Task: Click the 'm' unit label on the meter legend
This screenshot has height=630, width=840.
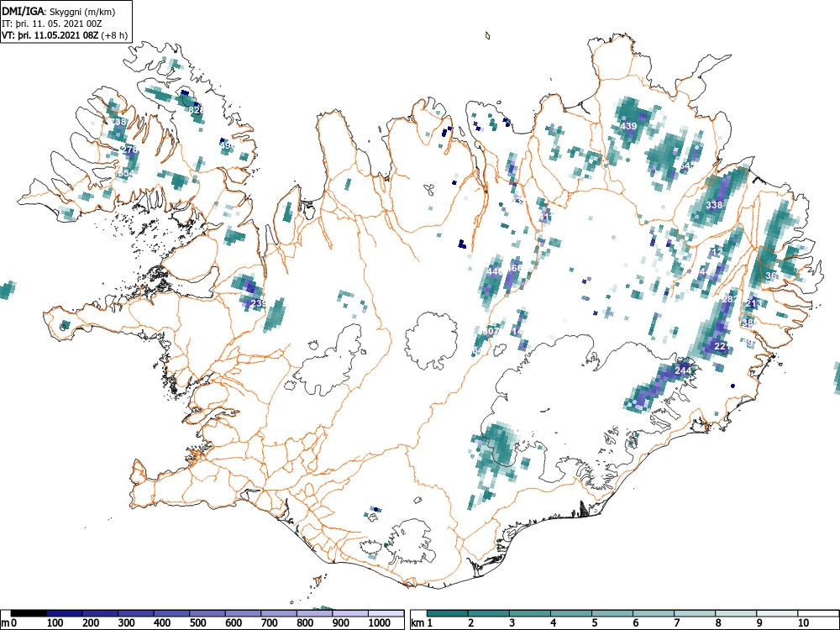Action: [x=5, y=623]
